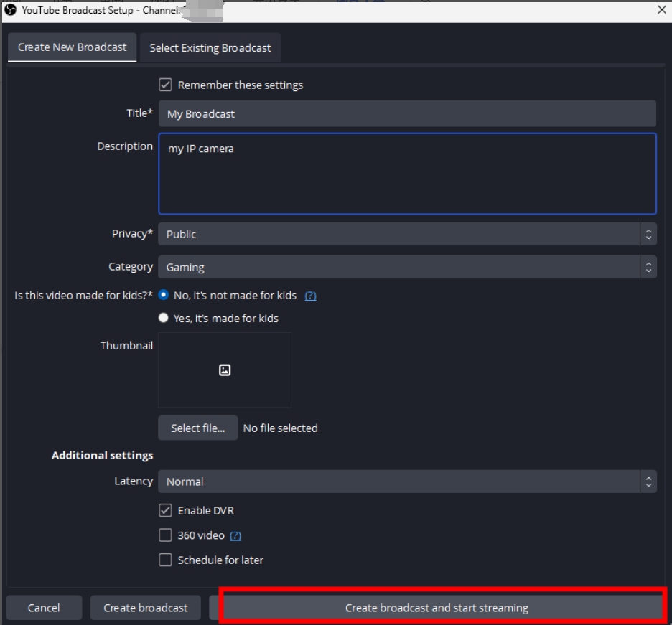The height and width of the screenshot is (625, 672).
Task: Expand the Category dropdown showing Gaming
Action: coord(406,267)
